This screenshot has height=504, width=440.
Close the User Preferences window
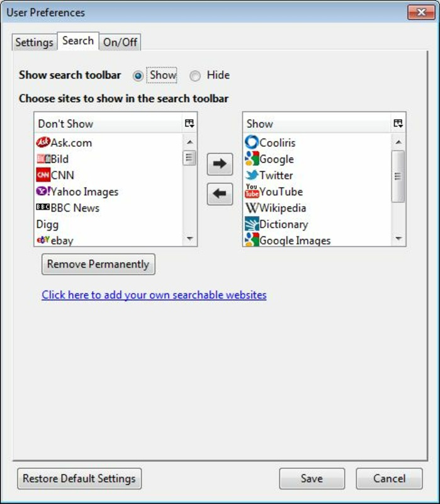pos(421,12)
